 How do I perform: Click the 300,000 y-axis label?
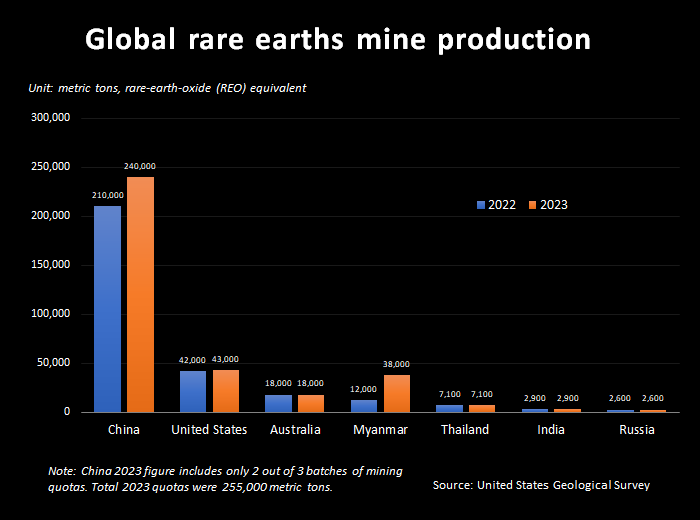(x=50, y=118)
